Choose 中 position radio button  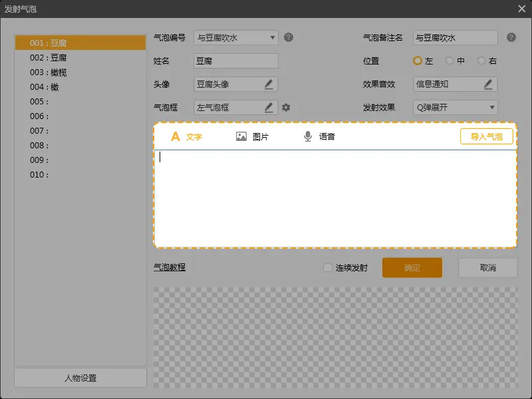tap(450, 61)
